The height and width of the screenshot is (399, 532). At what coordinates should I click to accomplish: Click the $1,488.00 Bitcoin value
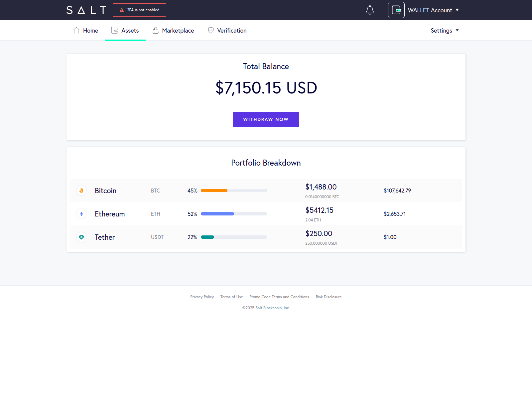321,187
